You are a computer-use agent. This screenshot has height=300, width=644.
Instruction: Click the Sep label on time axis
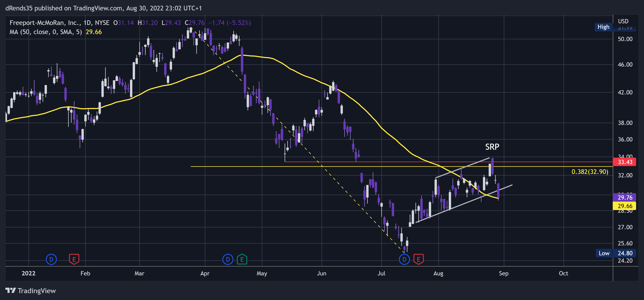504,273
